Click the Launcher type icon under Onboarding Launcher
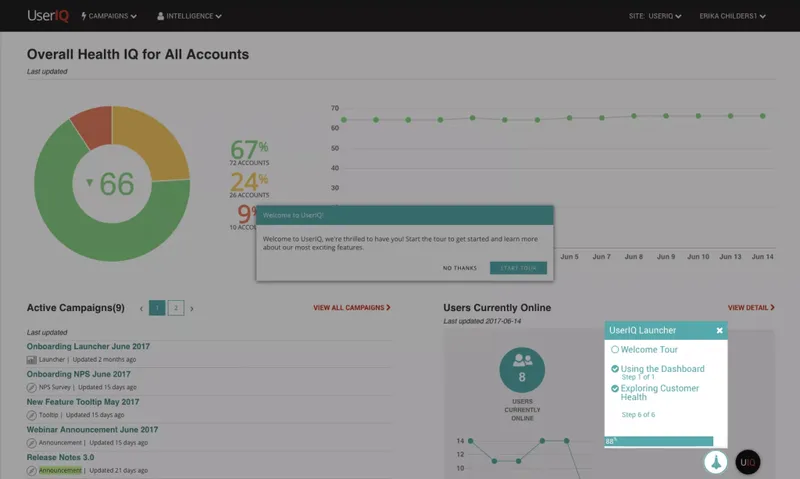The image size is (800, 479). point(32,360)
